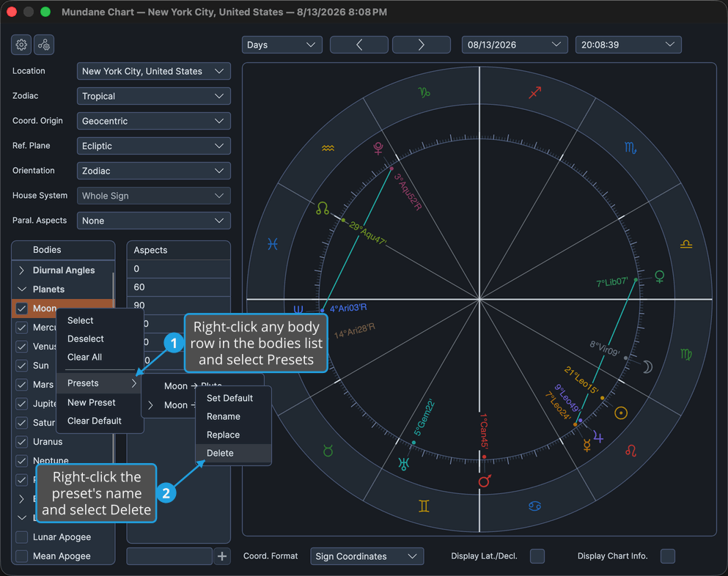This screenshot has width=728, height=576.
Task: Open the chart configuration nodes icon
Action: 44,45
